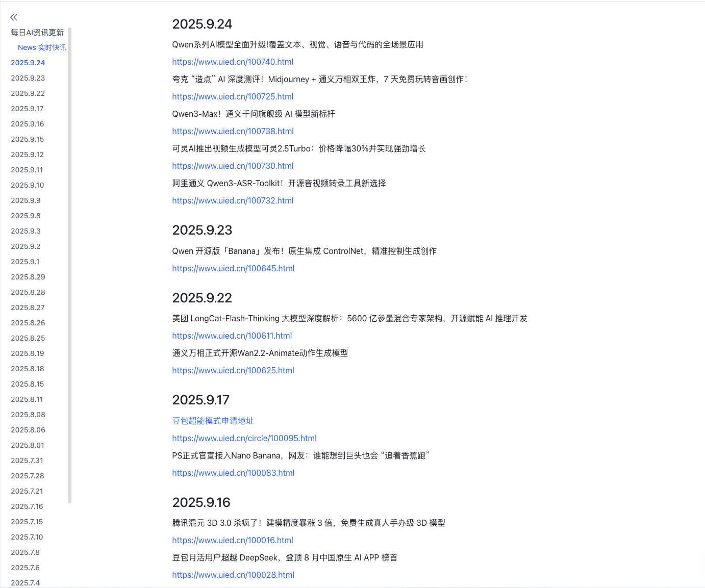Choose 2025.7.10 in the sidebar
Viewport: 705px width, 588px height.
tap(27, 537)
